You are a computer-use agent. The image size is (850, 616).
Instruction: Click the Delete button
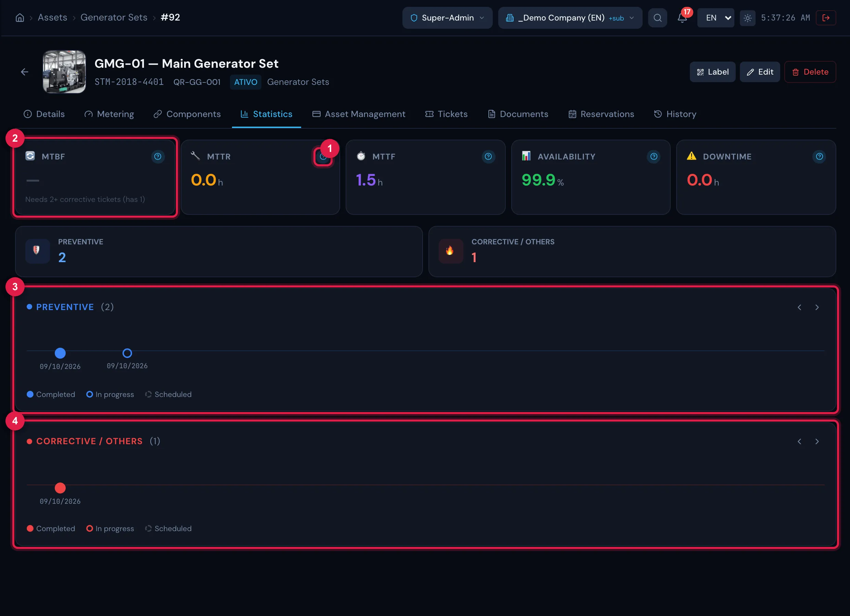(x=810, y=72)
